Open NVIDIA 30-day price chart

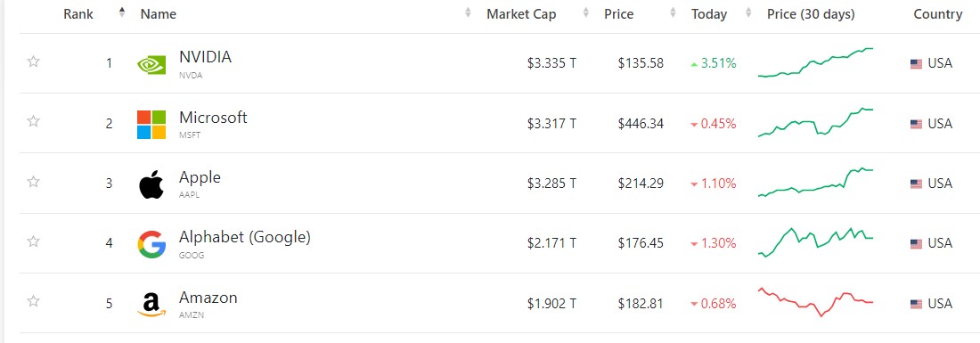[x=815, y=62]
